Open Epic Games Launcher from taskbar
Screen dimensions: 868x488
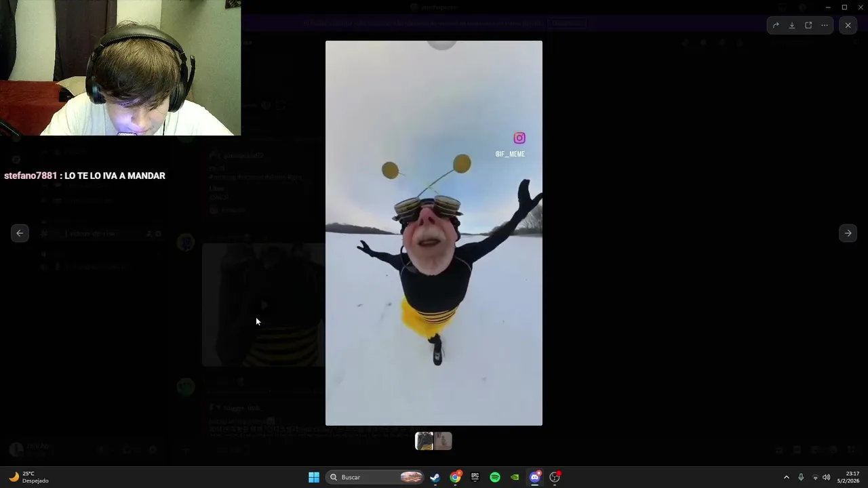pyautogui.click(x=475, y=477)
